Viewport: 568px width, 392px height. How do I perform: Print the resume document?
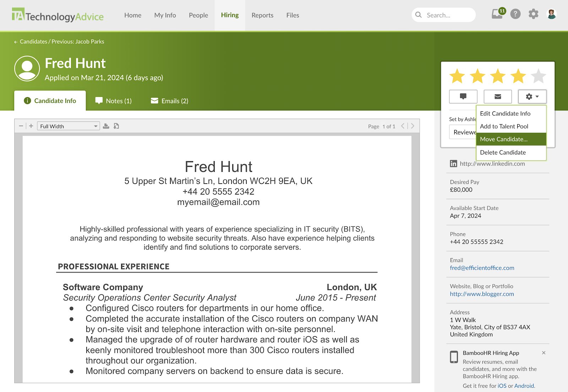click(x=106, y=126)
